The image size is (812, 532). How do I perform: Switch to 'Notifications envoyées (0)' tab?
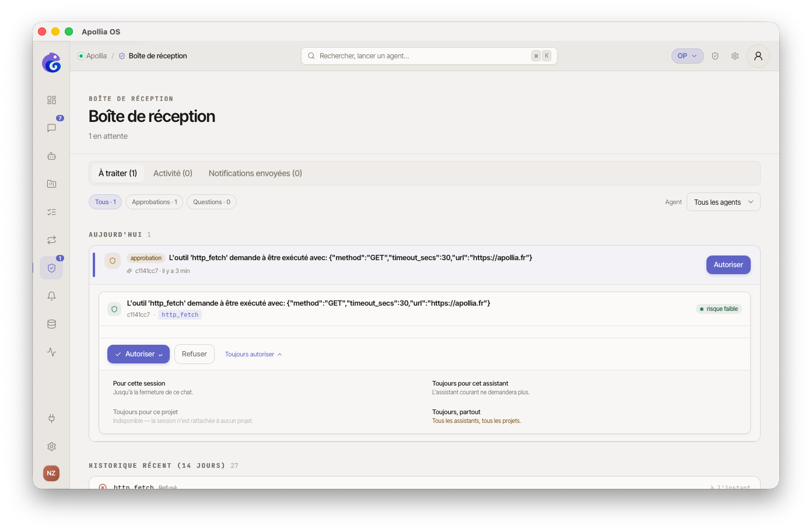click(x=256, y=173)
